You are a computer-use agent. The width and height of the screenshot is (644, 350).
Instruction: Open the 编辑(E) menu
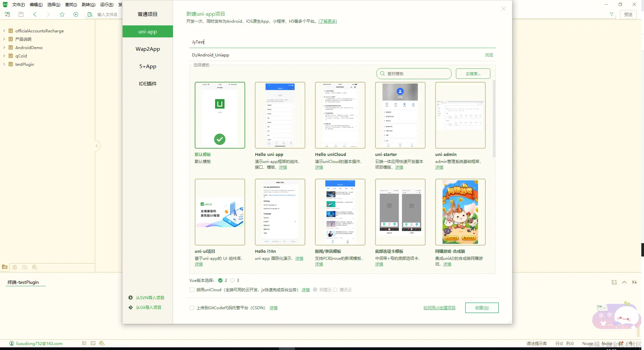36,4
